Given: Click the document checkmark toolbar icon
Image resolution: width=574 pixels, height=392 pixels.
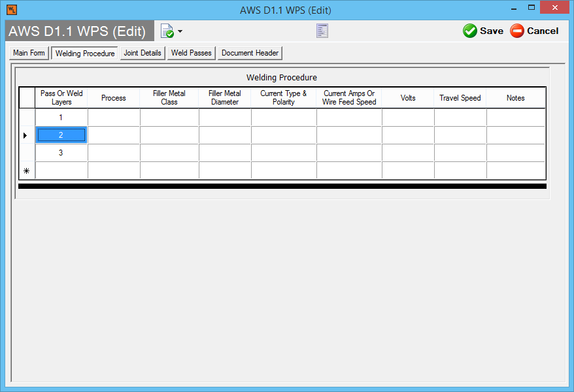Looking at the screenshot, I should pyautogui.click(x=167, y=31).
